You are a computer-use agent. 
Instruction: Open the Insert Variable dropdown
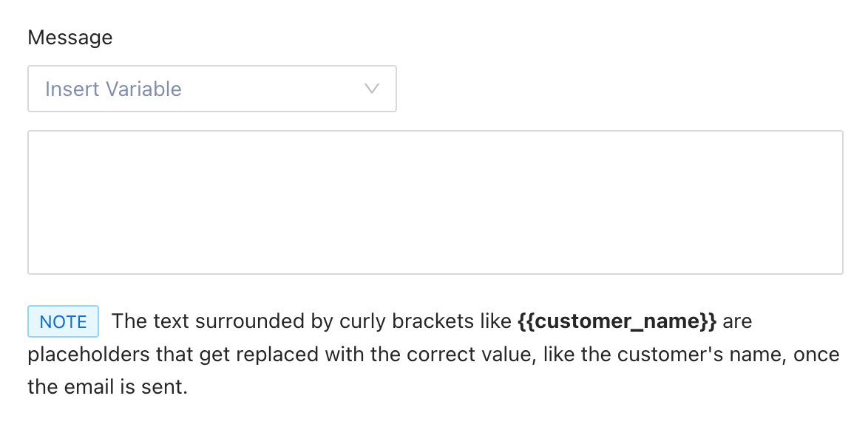click(x=211, y=89)
